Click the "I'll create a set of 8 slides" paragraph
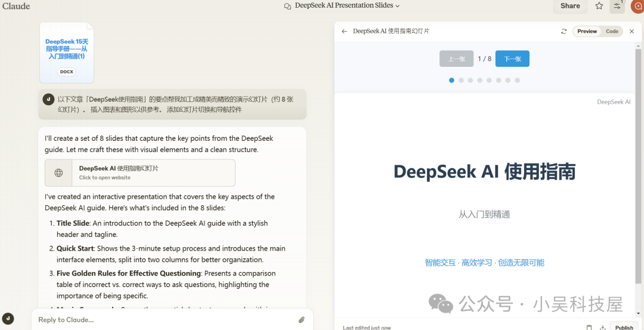The width and height of the screenshot is (644, 330). click(x=159, y=144)
